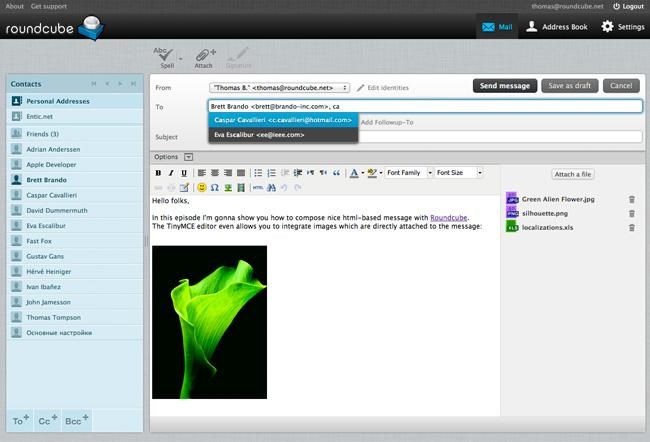Toggle italic text formatting
The image size is (650, 442).
171,173
